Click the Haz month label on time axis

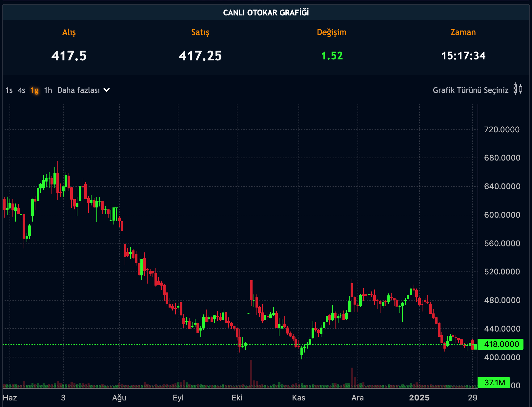coord(10,398)
